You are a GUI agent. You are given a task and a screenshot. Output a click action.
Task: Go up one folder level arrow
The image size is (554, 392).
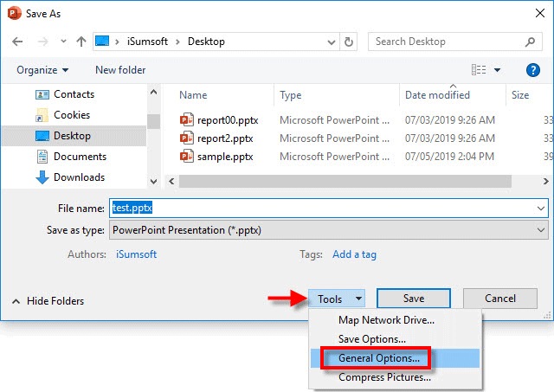coord(81,42)
